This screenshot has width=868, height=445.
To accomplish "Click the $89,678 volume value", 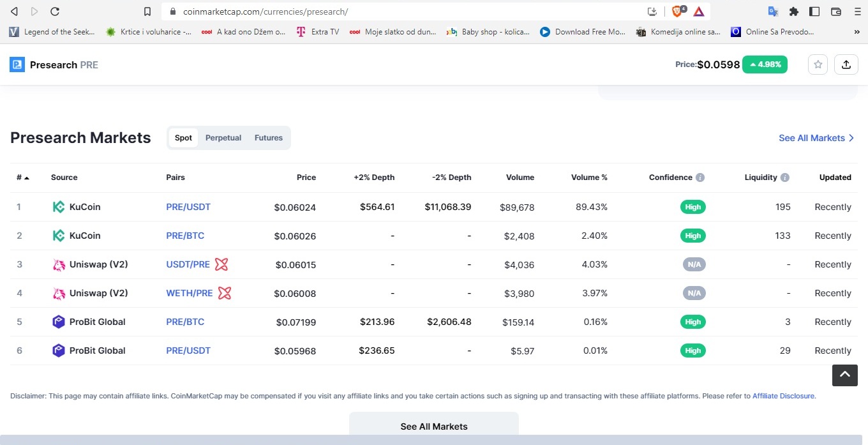I will point(517,207).
